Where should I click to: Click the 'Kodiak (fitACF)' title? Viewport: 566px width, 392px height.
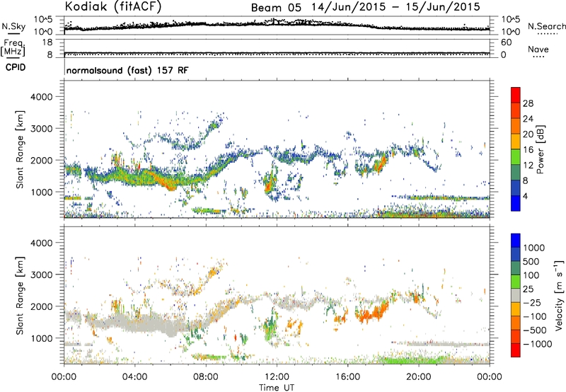tap(113, 7)
